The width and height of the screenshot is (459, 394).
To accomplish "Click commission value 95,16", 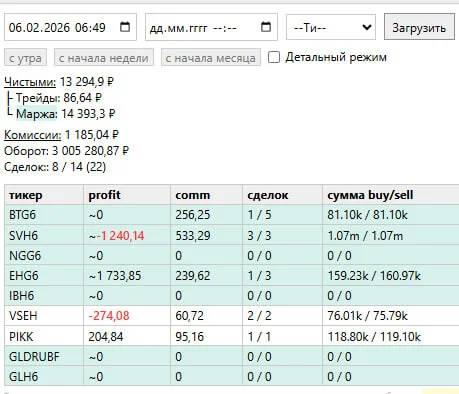I will tap(189, 337).
